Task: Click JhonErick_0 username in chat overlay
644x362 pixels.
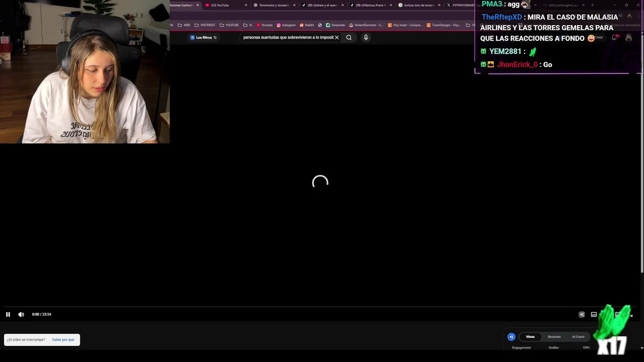Action: (x=517, y=64)
